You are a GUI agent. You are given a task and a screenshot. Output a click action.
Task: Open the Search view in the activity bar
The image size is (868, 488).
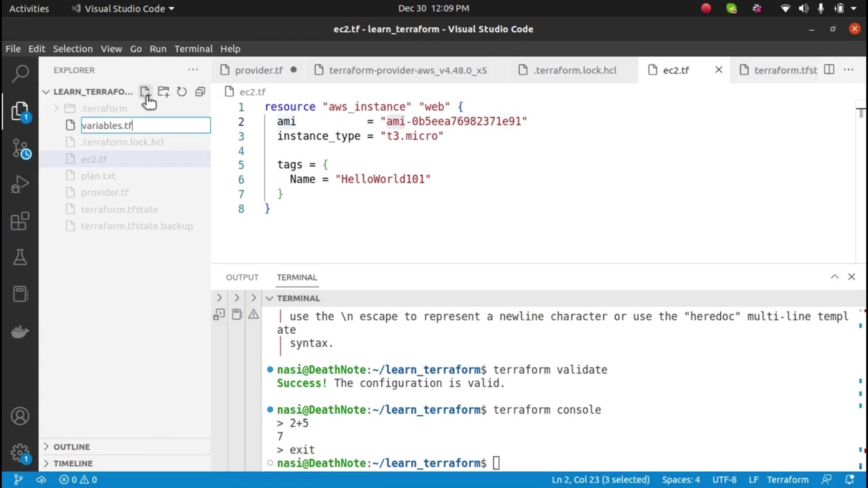pyautogui.click(x=20, y=73)
